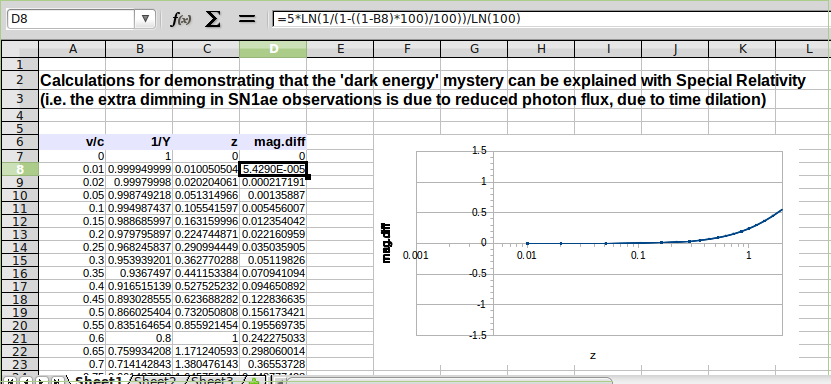The width and height of the screenshot is (831, 384).
Task: Click the 'v/c' column heading cell
Action: point(73,142)
